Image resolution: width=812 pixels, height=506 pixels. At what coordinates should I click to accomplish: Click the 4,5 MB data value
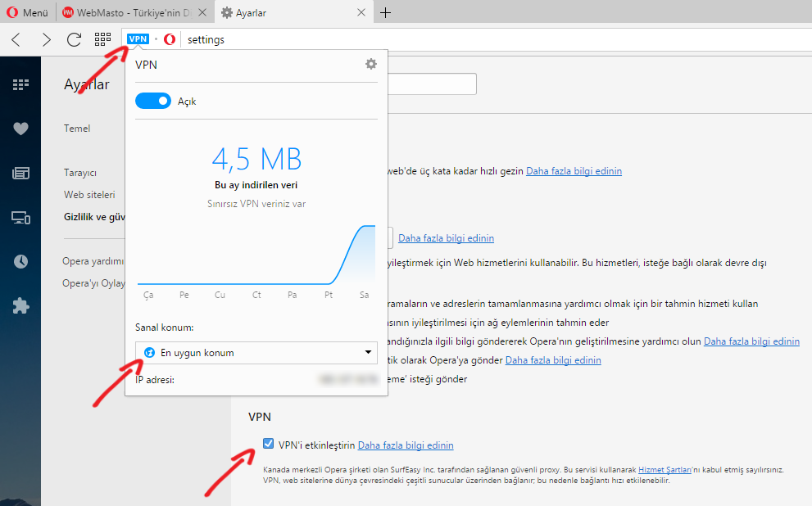(256, 159)
